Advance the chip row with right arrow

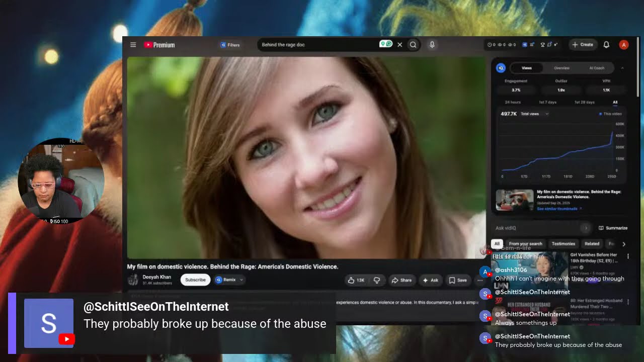point(624,244)
